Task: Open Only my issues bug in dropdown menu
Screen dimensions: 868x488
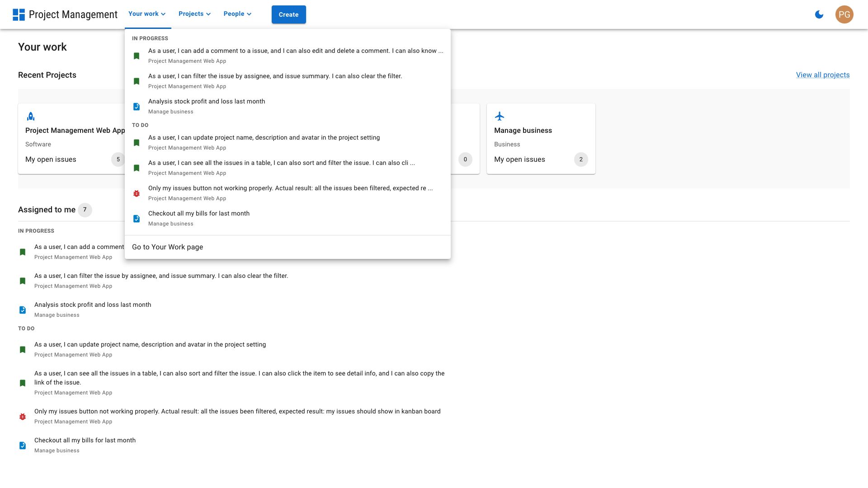Action: [x=288, y=193]
